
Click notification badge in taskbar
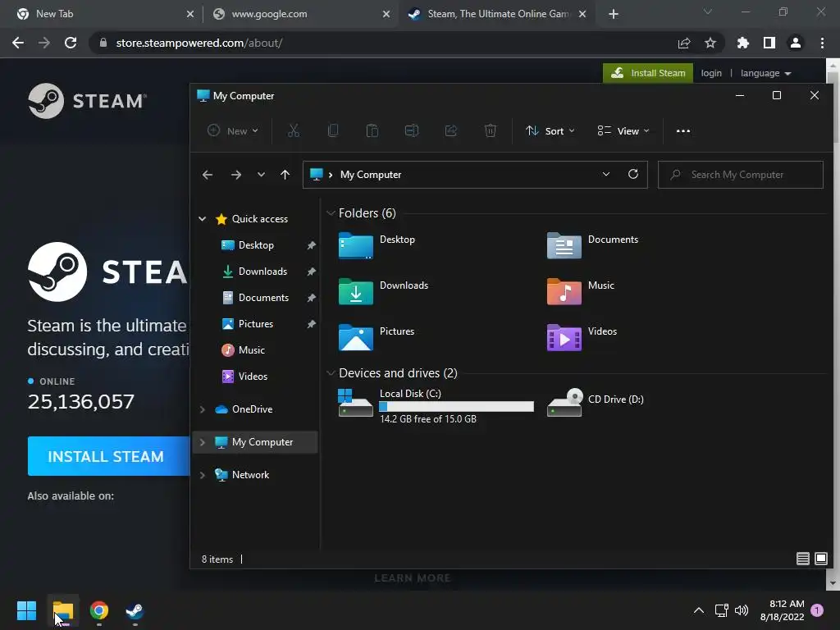817,609
